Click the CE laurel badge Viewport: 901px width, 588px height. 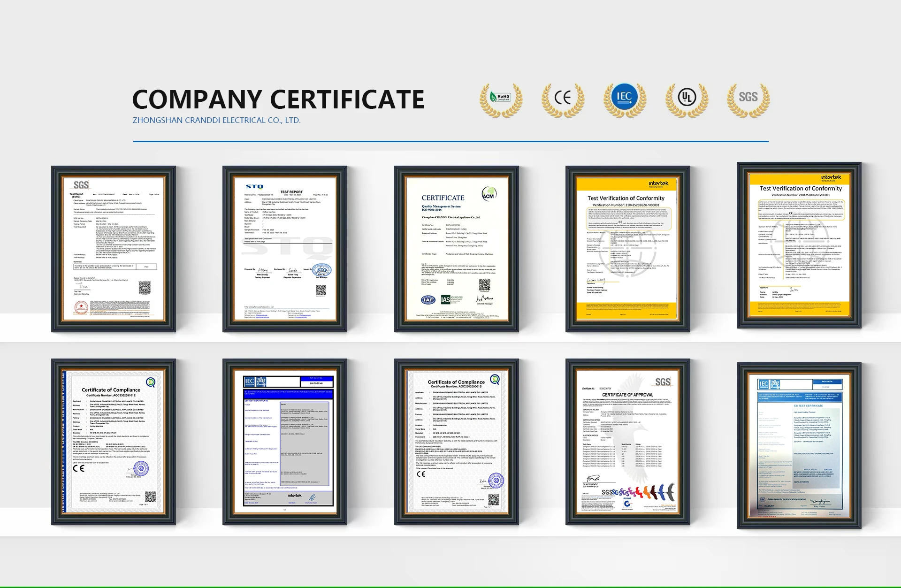coord(563,99)
